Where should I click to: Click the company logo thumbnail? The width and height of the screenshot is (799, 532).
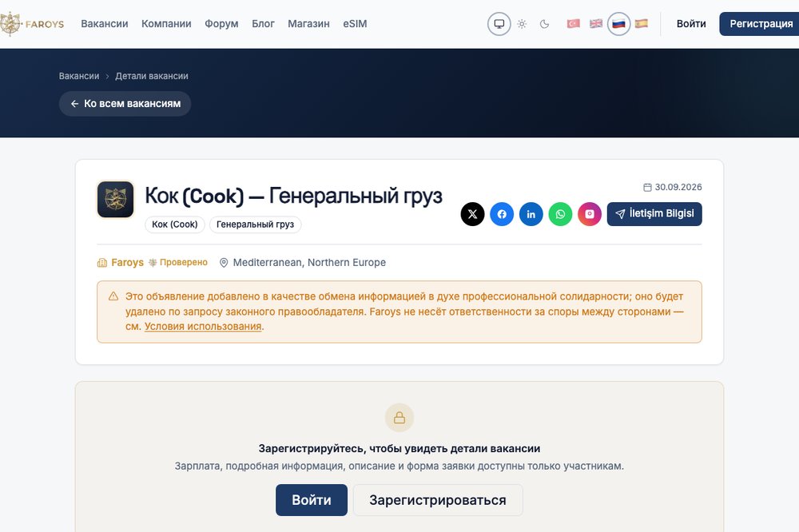point(116,199)
